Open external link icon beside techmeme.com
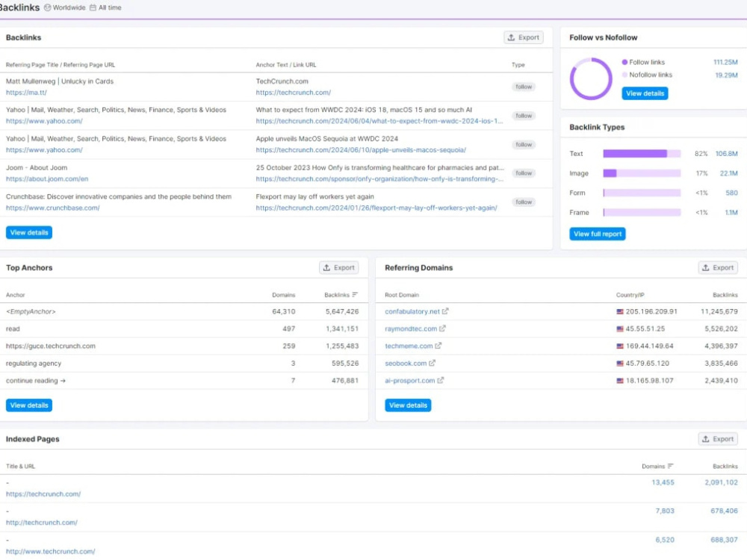 click(438, 346)
